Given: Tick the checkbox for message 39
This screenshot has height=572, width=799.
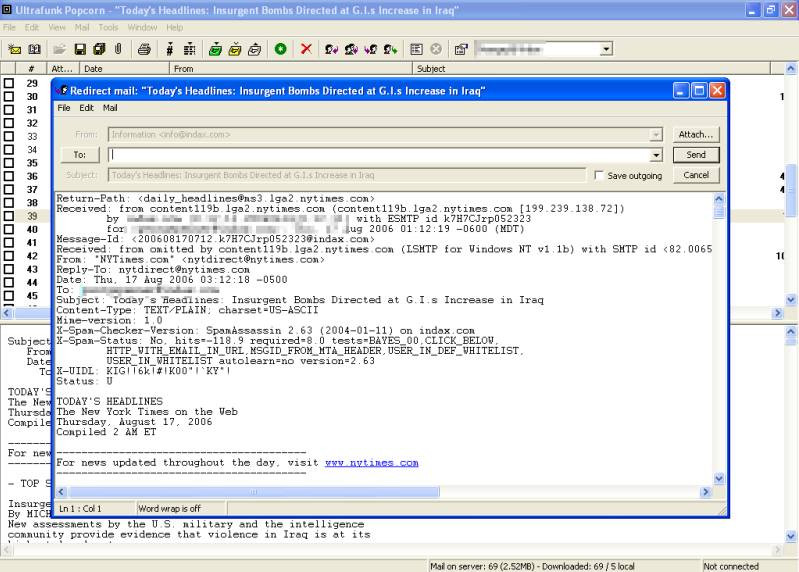Looking at the screenshot, I should click(x=9, y=216).
